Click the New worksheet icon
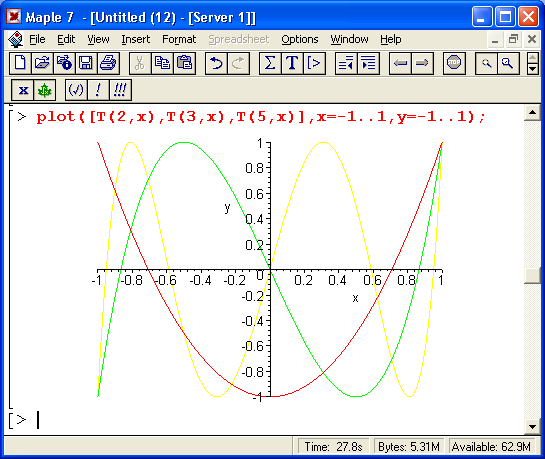Image resolution: width=545 pixels, height=459 pixels. (x=20, y=63)
